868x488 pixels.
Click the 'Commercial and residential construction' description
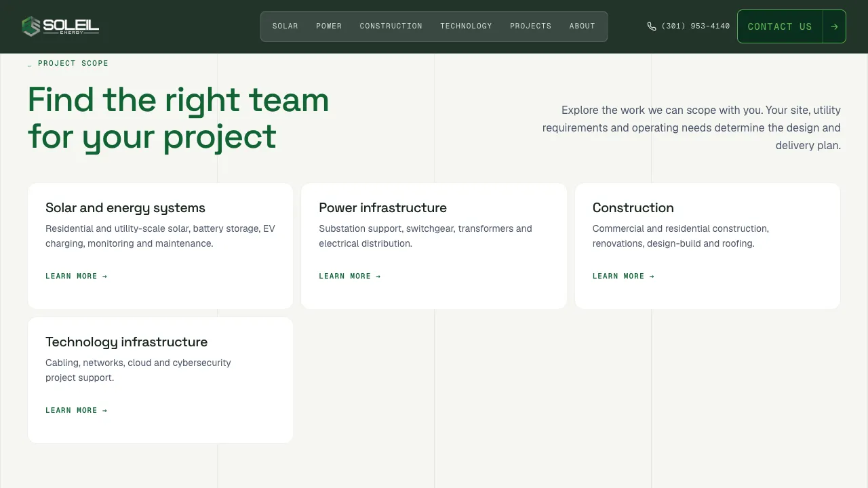point(681,236)
